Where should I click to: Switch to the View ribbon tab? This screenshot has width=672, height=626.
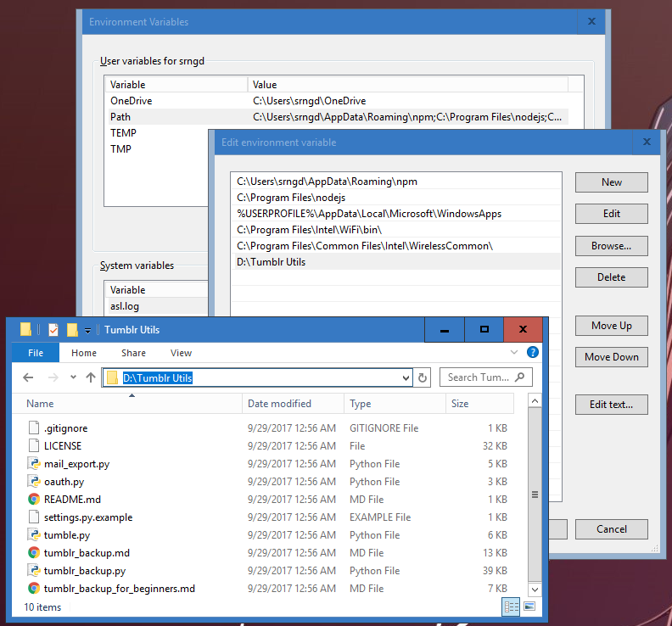click(x=181, y=353)
